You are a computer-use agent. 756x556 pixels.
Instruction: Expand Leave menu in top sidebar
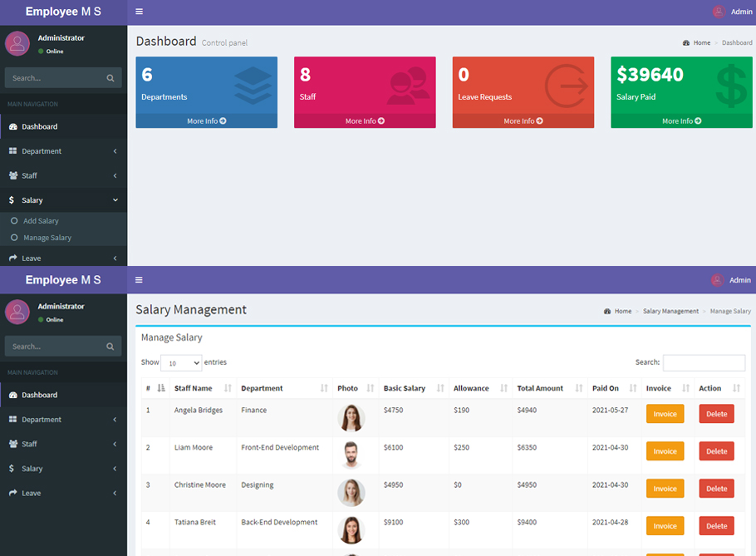pyautogui.click(x=64, y=258)
